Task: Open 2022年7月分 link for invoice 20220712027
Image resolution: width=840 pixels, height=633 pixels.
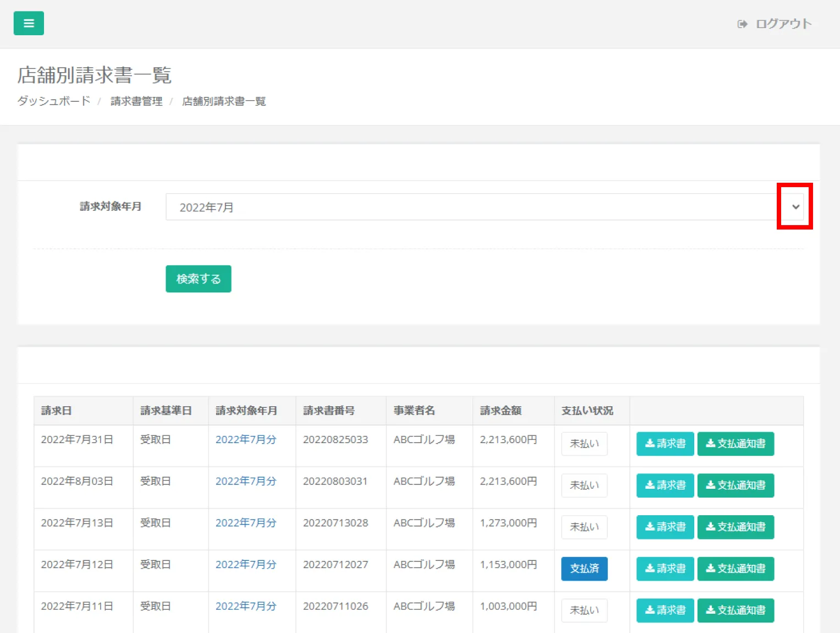Action: [x=246, y=564]
